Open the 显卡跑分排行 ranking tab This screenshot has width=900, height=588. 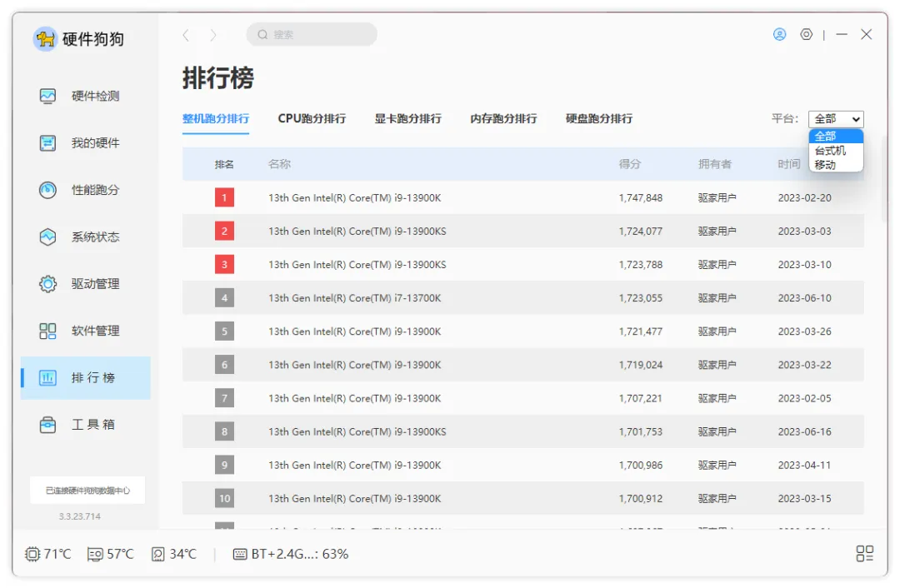click(x=407, y=118)
